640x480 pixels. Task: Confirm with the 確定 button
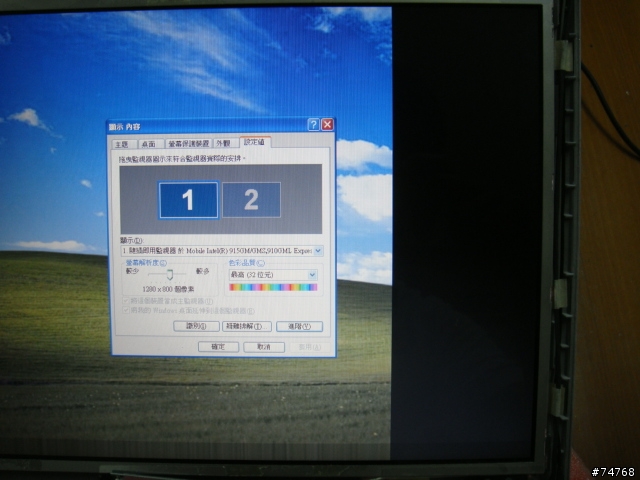(x=218, y=347)
